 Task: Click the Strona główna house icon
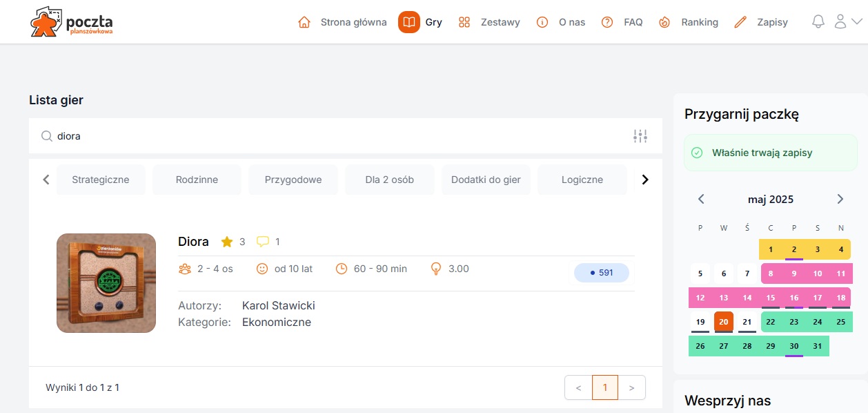[x=304, y=22]
